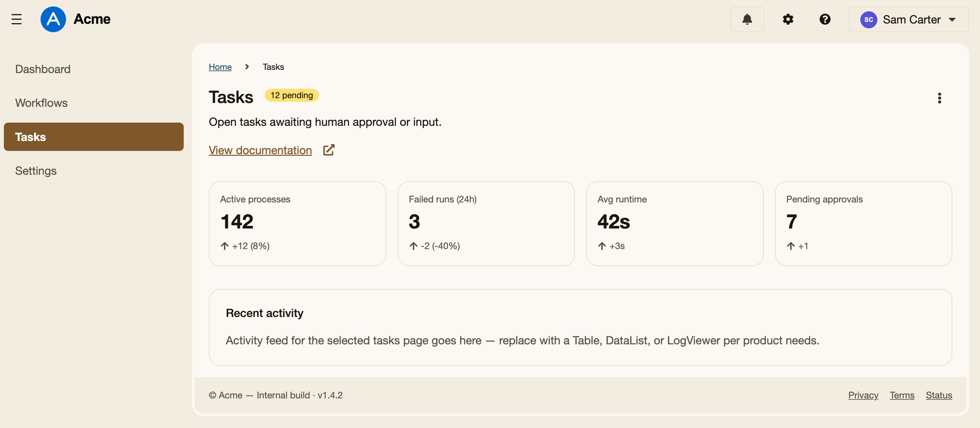Screen dimensions: 980x428
Task: Click the Tasks breadcrumb text
Action: click(x=273, y=67)
